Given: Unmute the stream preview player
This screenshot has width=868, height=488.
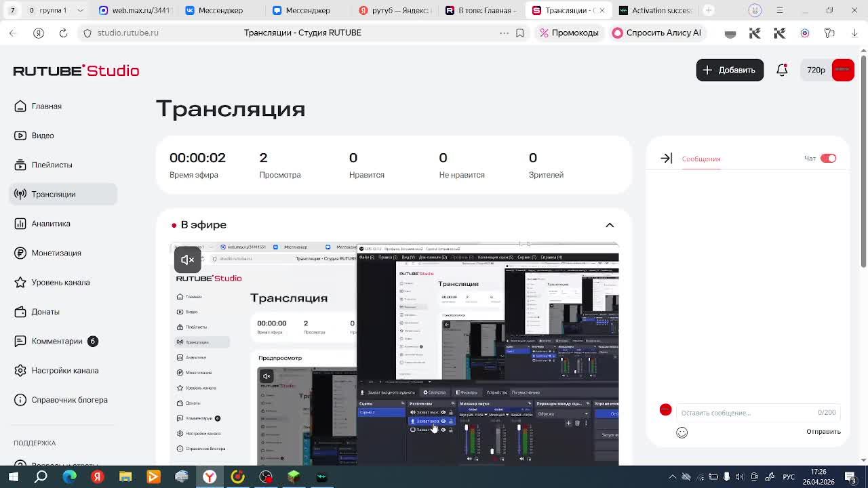Looking at the screenshot, I should tap(187, 260).
